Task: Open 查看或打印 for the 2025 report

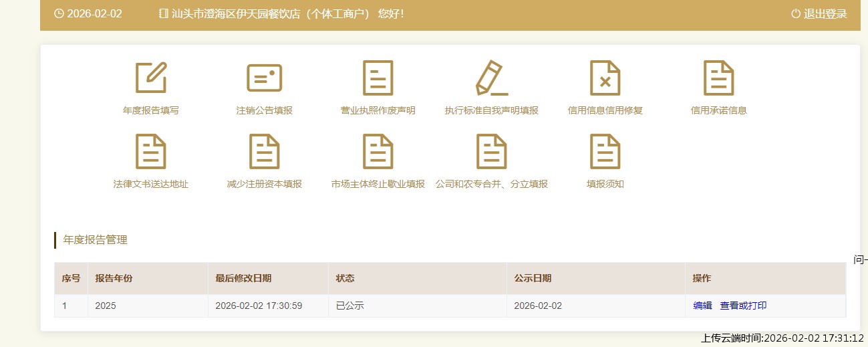Action: point(743,306)
